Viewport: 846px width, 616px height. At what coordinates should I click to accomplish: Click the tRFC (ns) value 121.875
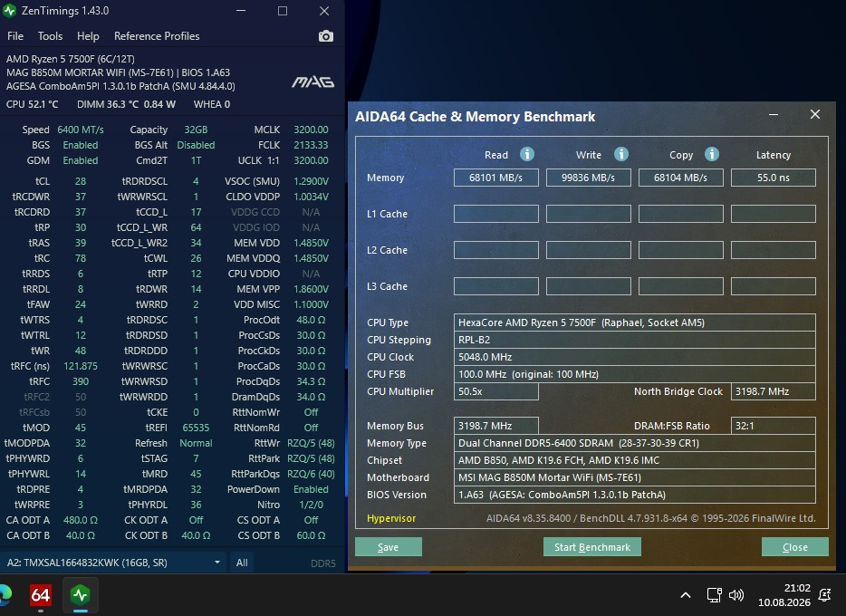tap(81, 366)
